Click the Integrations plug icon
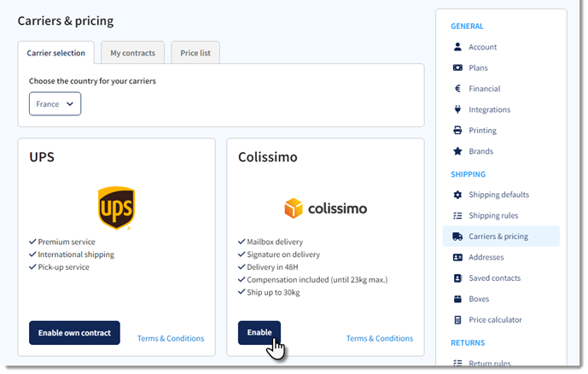 click(x=457, y=109)
